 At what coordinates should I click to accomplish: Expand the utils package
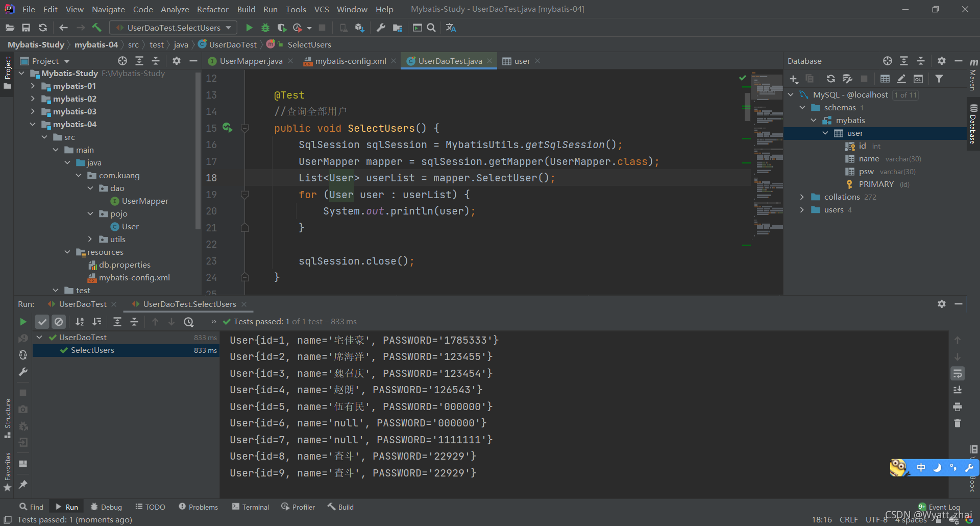(x=90, y=239)
